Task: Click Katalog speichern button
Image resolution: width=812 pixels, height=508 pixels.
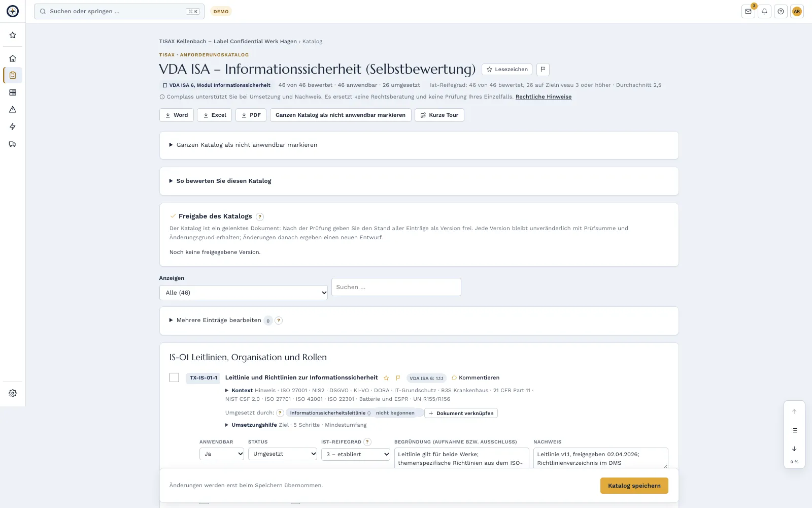Action: click(634, 486)
